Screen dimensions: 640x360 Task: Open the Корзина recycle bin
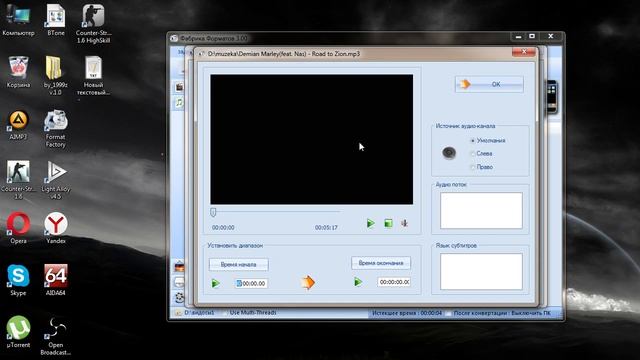point(18,72)
